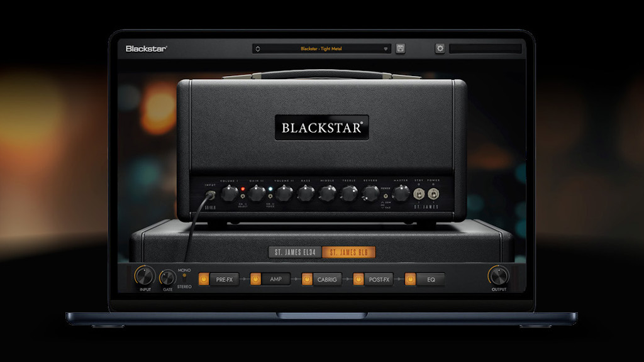Flip the STBY toggle switch
Viewport: 644px width, 362px height.
[418, 194]
